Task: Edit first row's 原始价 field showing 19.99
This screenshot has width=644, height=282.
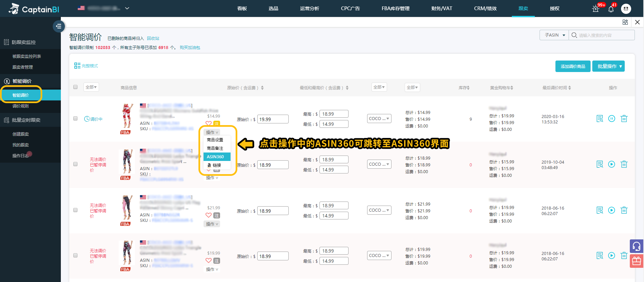Action: [x=273, y=119]
